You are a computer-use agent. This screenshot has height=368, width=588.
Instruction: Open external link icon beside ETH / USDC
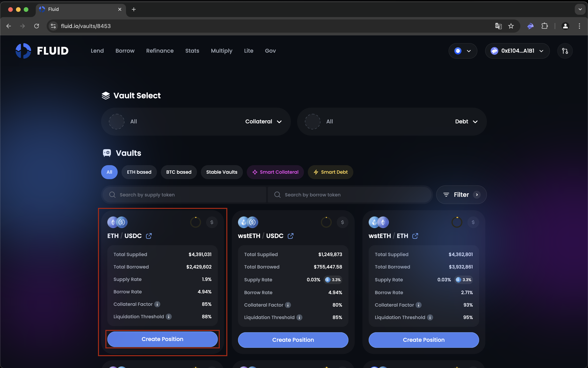click(x=149, y=236)
